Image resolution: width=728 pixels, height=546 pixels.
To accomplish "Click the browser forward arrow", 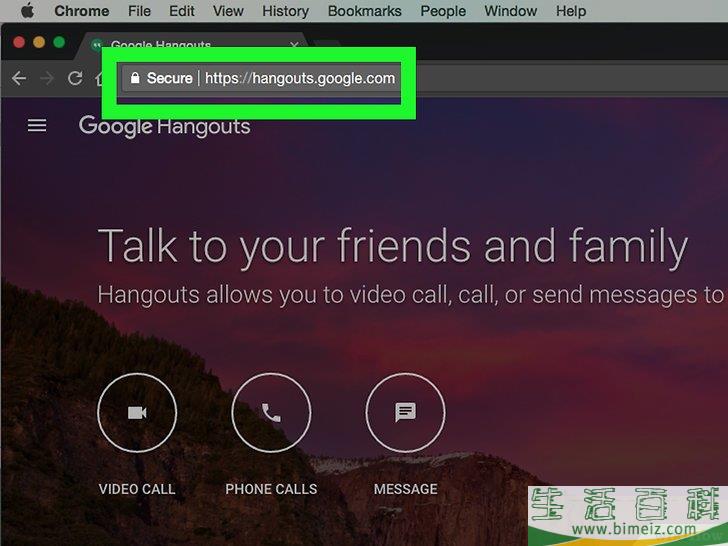I will pyautogui.click(x=47, y=78).
